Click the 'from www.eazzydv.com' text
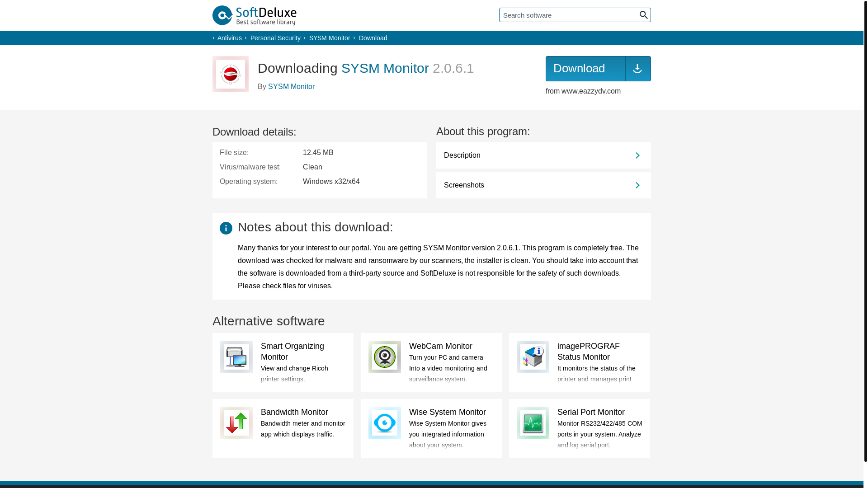The image size is (868, 488). (583, 91)
